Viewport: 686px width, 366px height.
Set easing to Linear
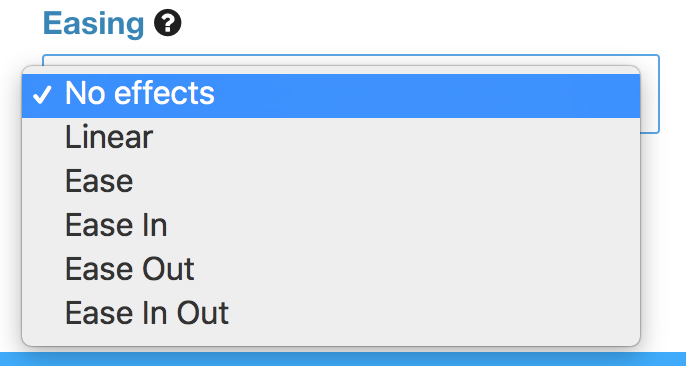click(331, 137)
